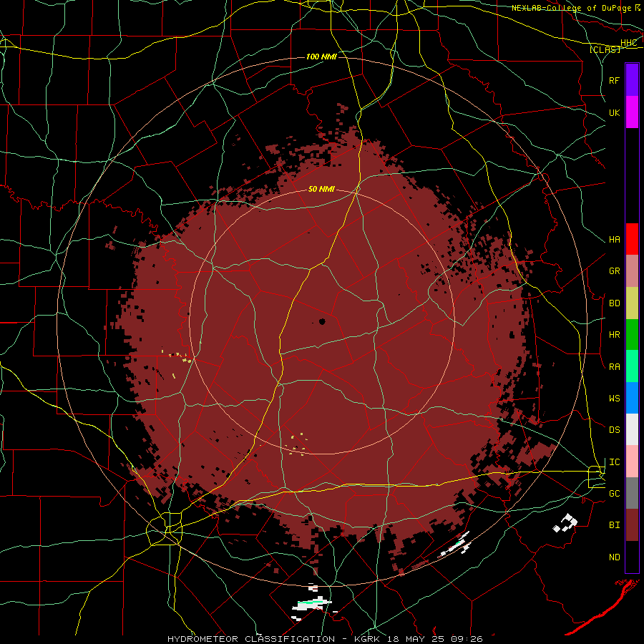The height and width of the screenshot is (644, 644).
Task: Select the BD yellow legend swatch
Action: [632, 303]
